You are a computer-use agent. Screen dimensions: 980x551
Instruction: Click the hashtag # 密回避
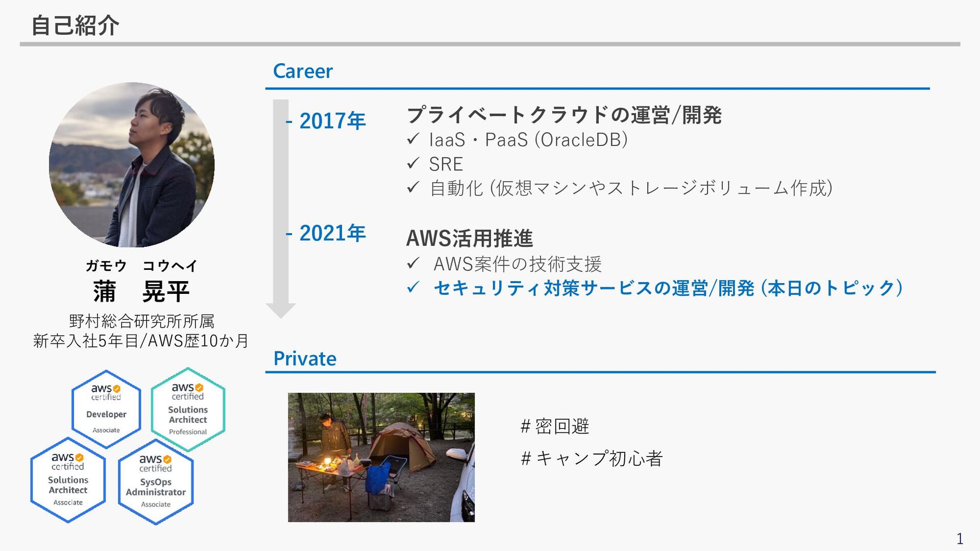pos(555,426)
